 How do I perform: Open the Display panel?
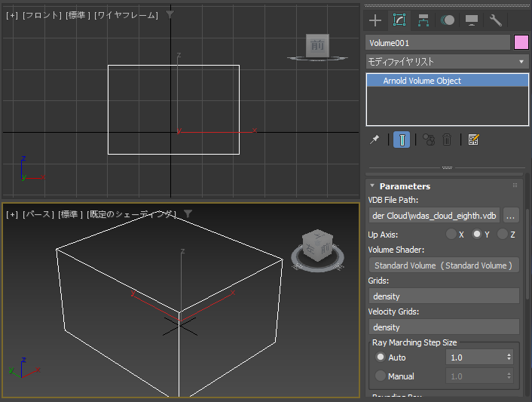472,20
